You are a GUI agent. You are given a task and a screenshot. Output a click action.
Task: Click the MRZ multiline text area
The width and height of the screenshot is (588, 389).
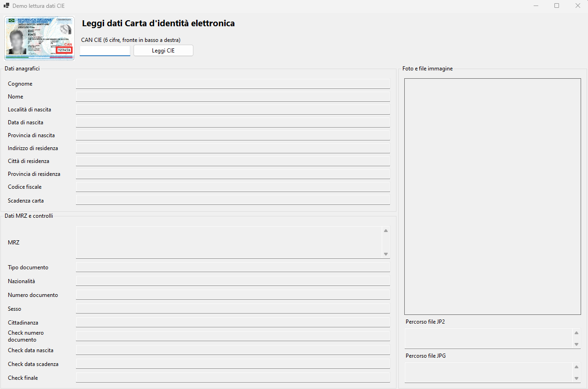[229, 242]
